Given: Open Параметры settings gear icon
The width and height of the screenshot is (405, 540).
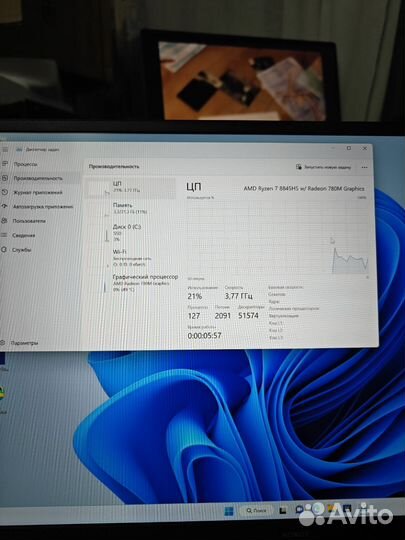Looking at the screenshot, I should (x=3, y=343).
